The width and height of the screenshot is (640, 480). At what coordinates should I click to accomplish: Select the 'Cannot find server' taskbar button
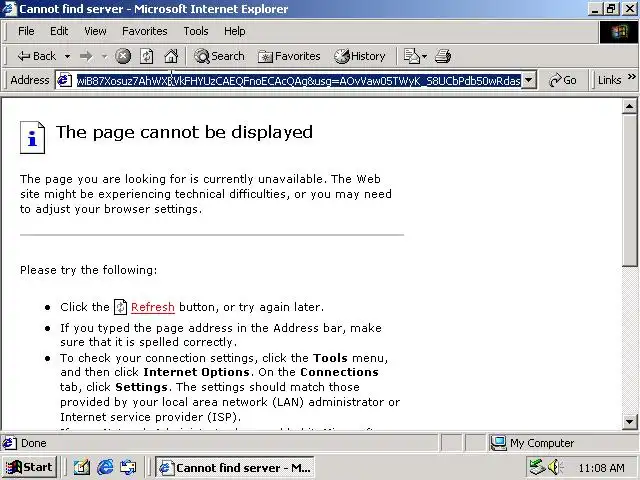(x=235, y=467)
